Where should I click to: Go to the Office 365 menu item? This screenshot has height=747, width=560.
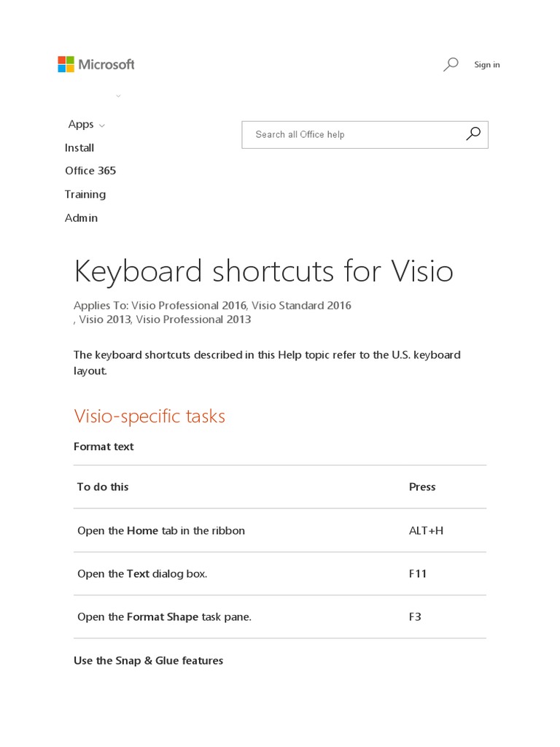click(x=90, y=171)
